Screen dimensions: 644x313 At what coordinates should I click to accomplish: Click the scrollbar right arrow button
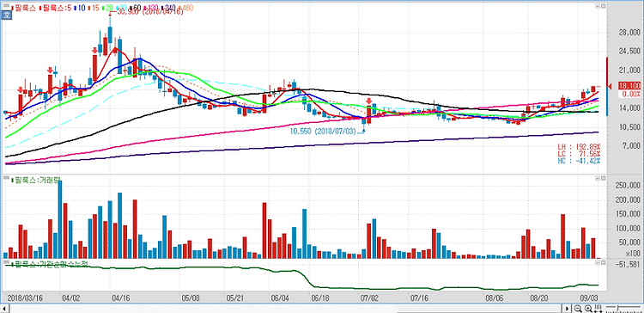point(568,309)
